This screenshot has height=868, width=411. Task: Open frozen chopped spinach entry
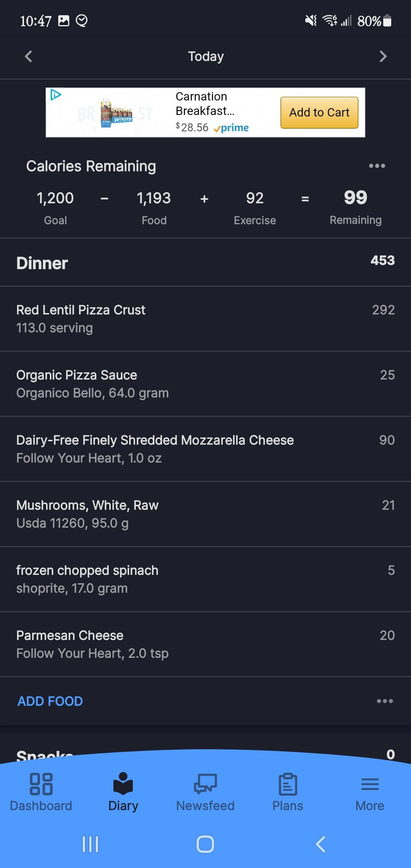[205, 579]
